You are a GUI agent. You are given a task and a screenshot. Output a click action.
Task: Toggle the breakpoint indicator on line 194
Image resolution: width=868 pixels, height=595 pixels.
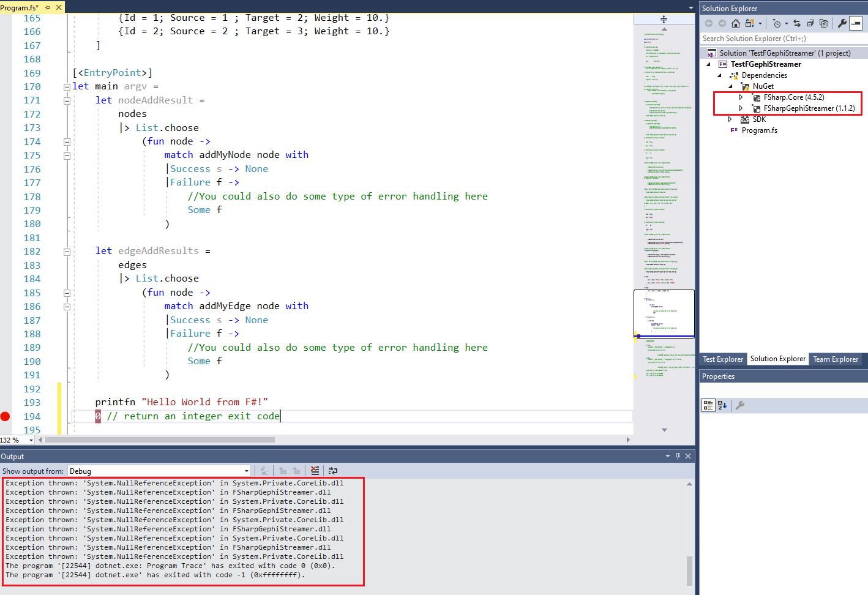coord(6,416)
